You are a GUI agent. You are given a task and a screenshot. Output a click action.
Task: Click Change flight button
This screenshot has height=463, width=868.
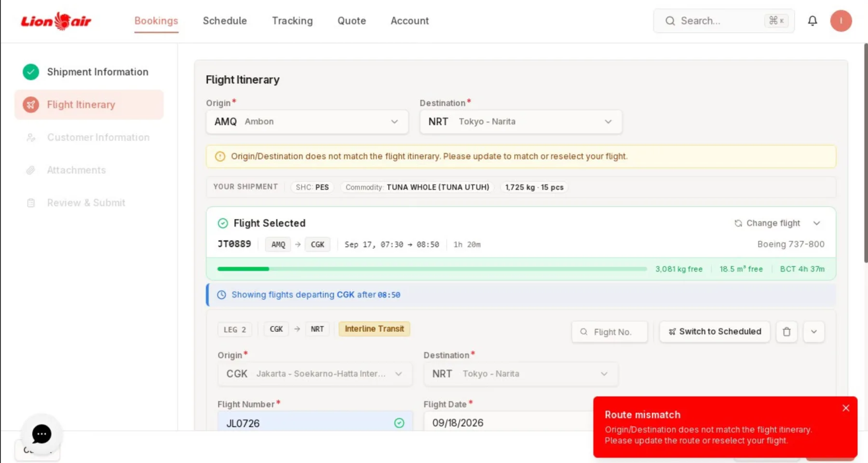[x=767, y=223]
